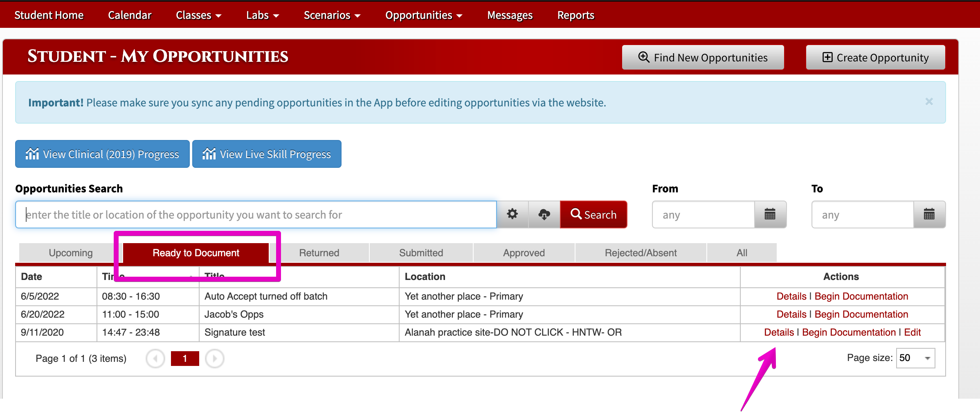Select the Rejected/Absent tab

[641, 253]
